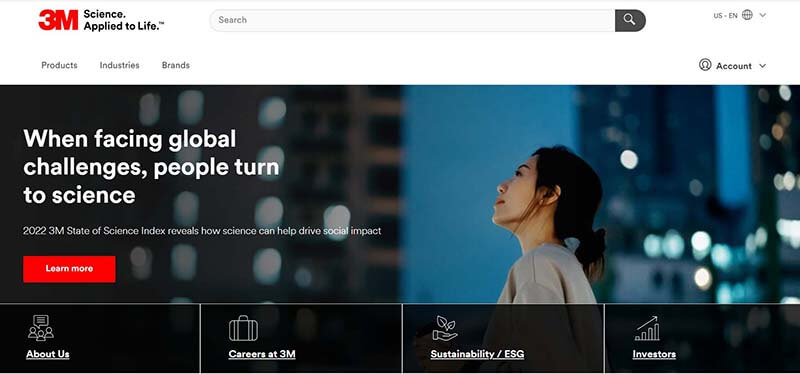This screenshot has height=374, width=800.
Task: Click the "When facing global challenges" headline
Action: pyautogui.click(x=152, y=166)
